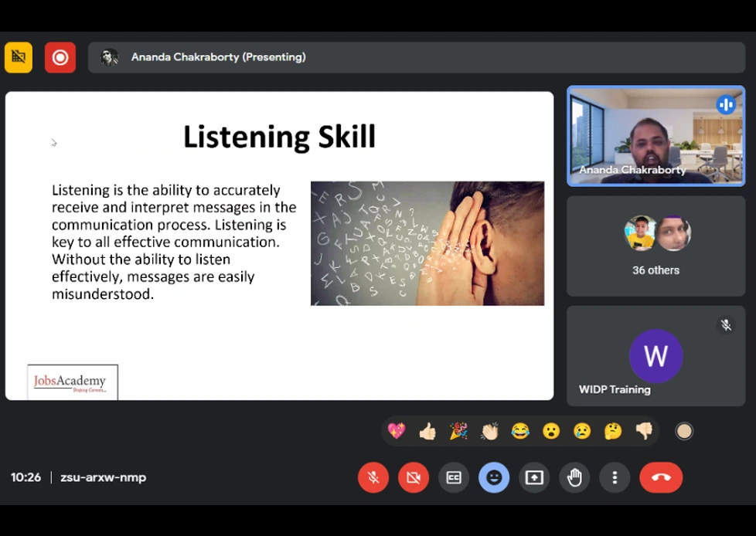Click the ear listening image on slide
Screen dimensions: 756x536
coord(427,243)
